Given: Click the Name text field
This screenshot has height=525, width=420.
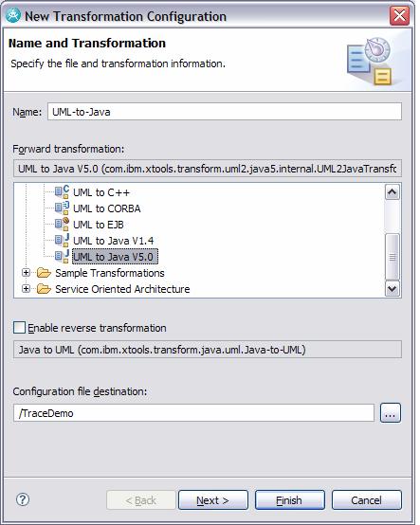Looking at the screenshot, I should (225, 112).
